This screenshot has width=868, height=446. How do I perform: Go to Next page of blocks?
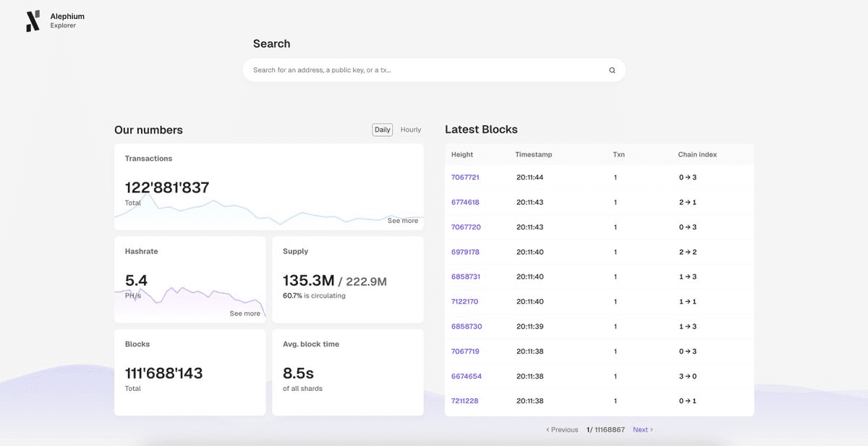tap(643, 429)
